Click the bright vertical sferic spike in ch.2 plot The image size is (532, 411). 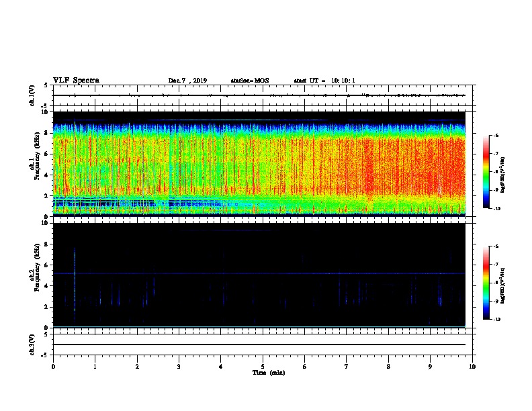[75, 287]
